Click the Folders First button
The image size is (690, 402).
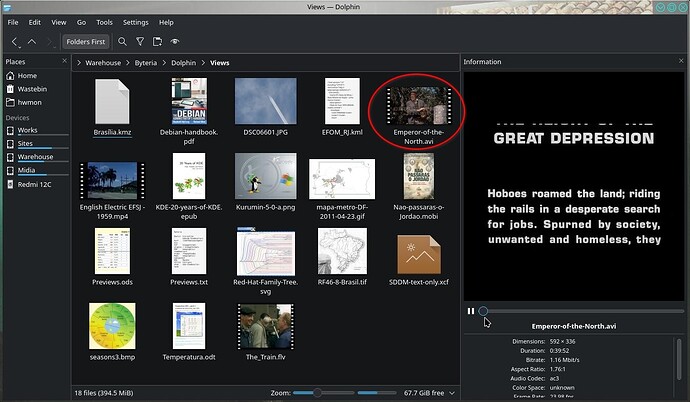coord(85,42)
